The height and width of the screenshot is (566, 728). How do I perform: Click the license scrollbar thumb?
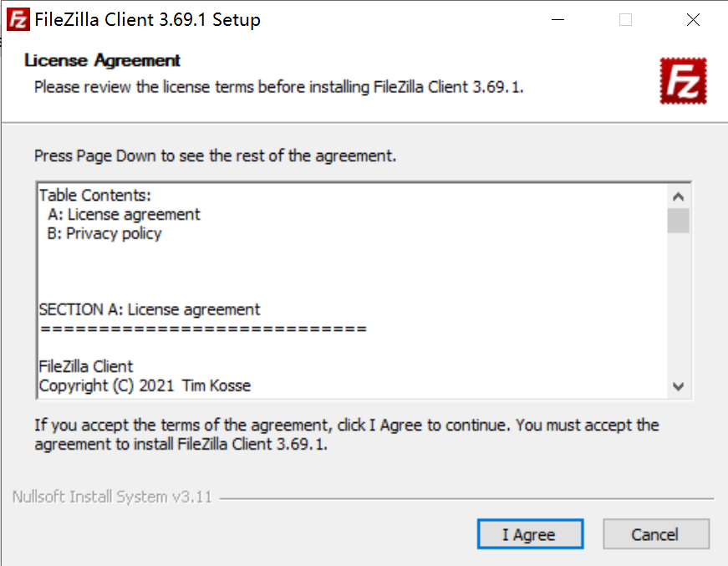click(678, 221)
